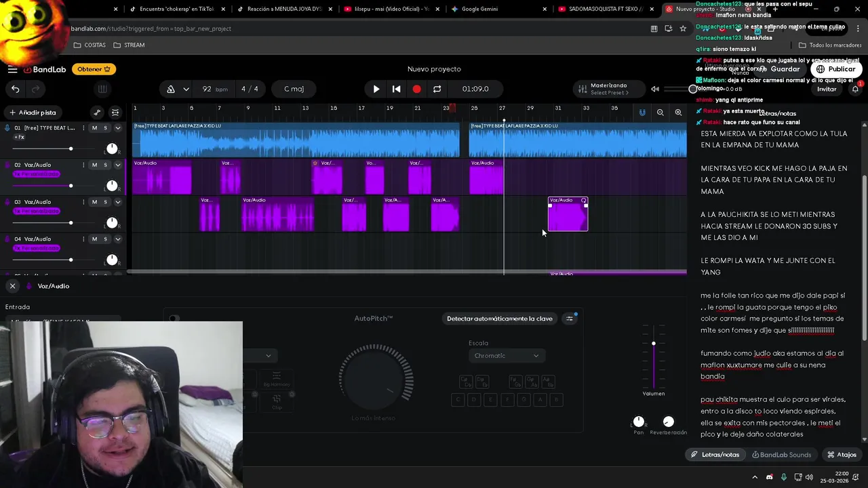Click the BandLab logo
This screenshot has height=488, width=868.
coord(45,69)
